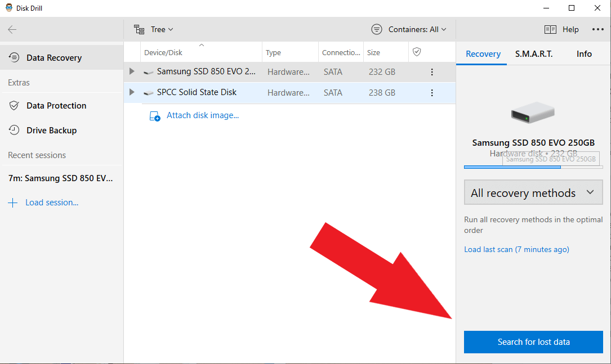Open the Tree view dropdown
Image resolution: width=611 pixels, height=364 pixels.
point(154,30)
